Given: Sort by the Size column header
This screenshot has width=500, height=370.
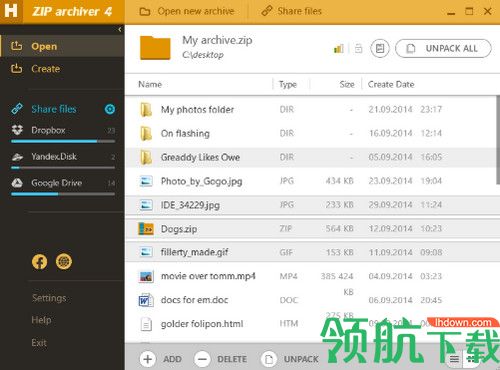Looking at the screenshot, I should click(347, 84).
